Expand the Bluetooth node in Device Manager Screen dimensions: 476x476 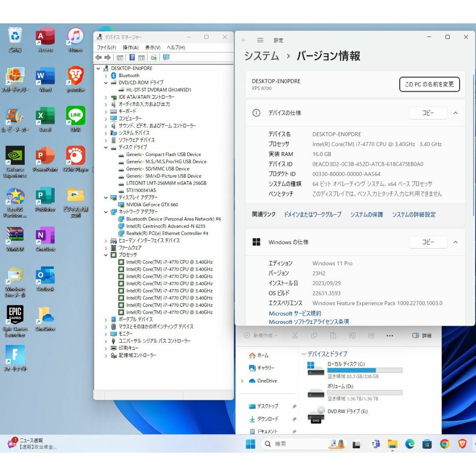pyautogui.click(x=106, y=76)
